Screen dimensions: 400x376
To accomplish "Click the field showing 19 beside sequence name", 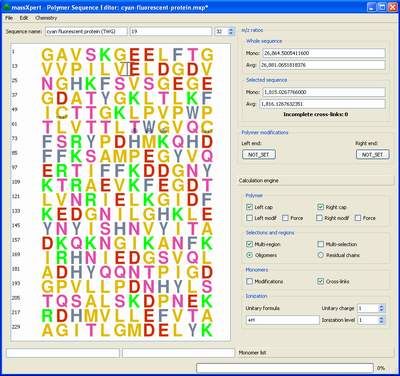I will click(171, 31).
